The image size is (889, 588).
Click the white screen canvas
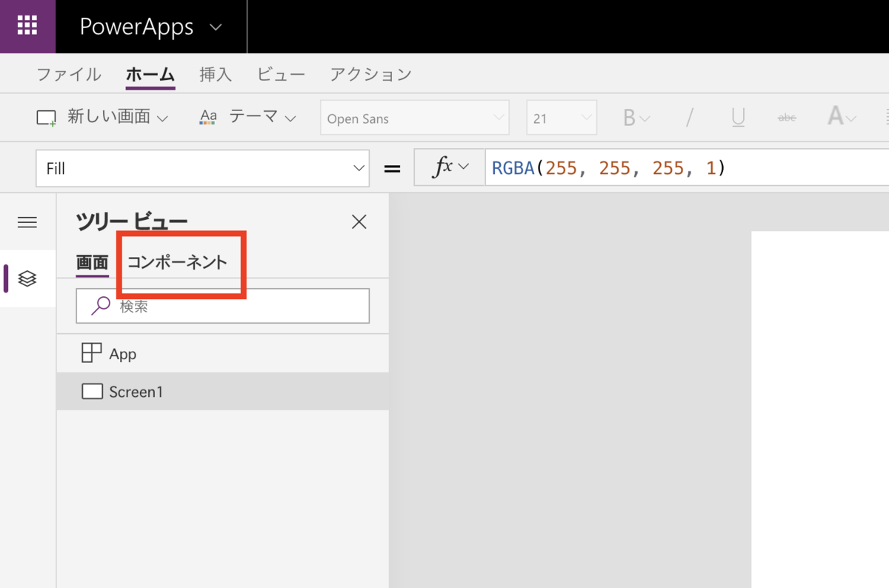(x=820, y=410)
